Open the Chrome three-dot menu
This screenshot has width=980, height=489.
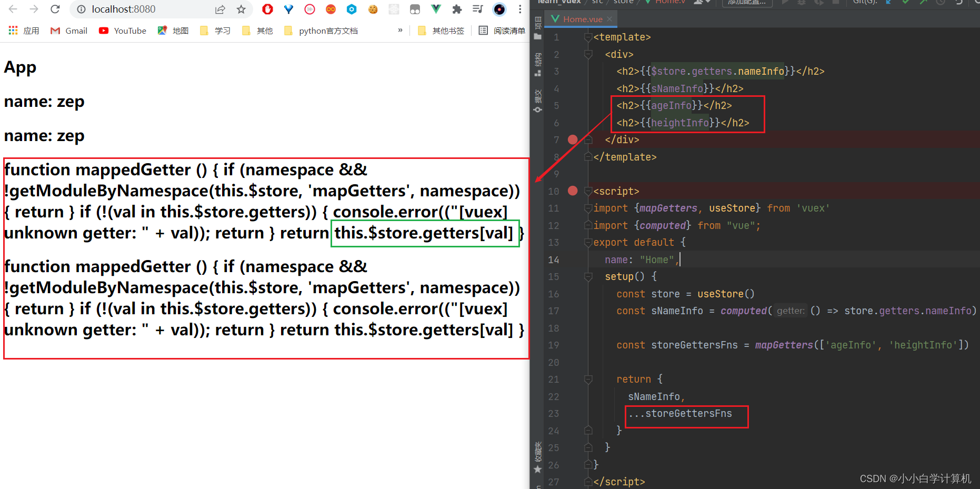(520, 9)
